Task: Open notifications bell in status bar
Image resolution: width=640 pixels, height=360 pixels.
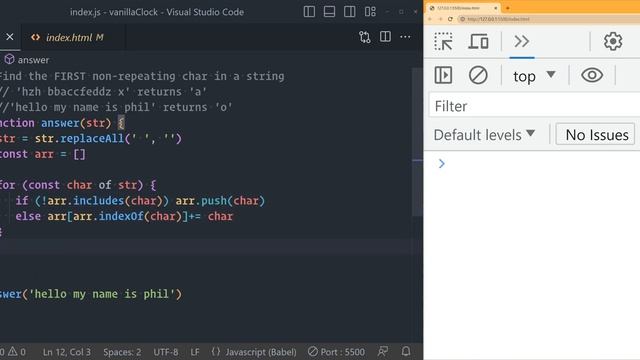Action: click(406, 351)
